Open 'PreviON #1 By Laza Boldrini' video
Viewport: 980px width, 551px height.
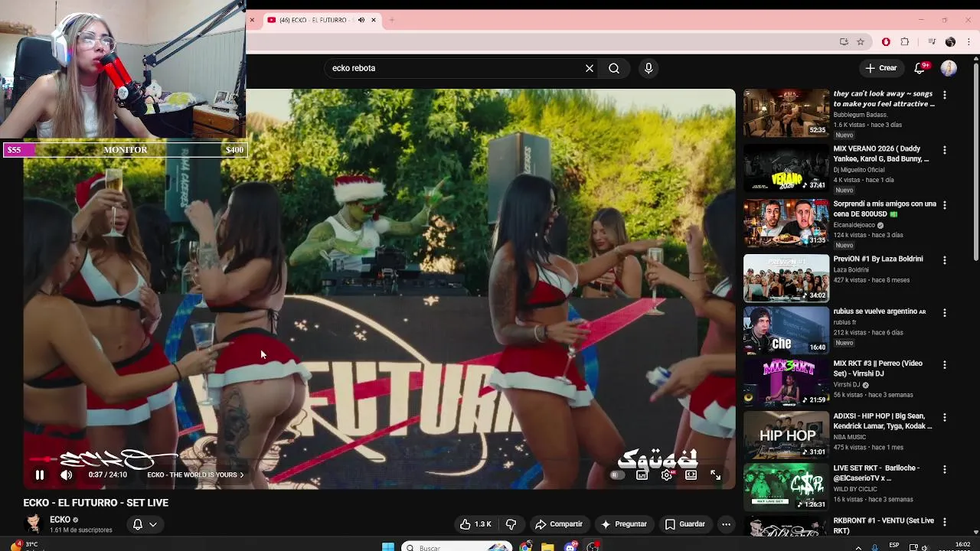[878, 259]
